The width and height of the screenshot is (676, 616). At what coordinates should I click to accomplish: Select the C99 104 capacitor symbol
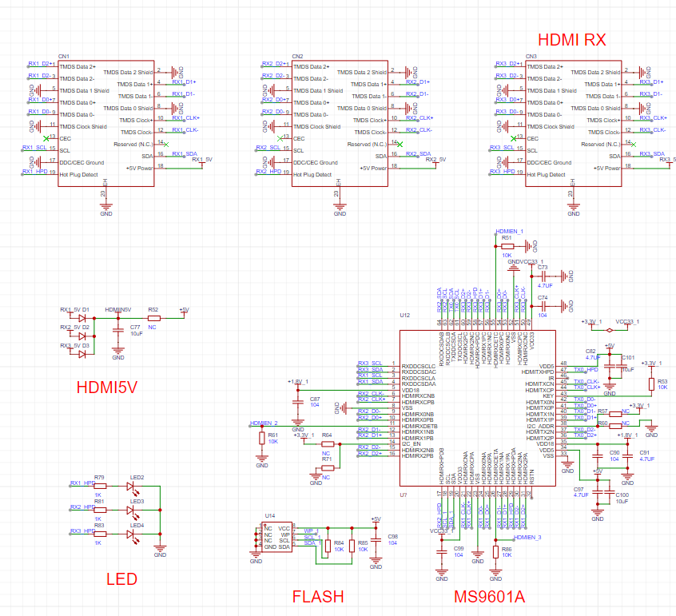coord(441,552)
